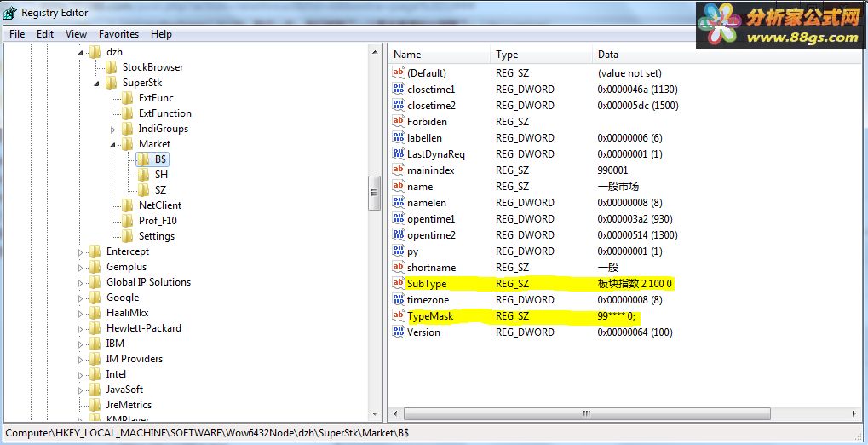
Task: Click the opentime1 DWORD value icon
Action: 398,218
